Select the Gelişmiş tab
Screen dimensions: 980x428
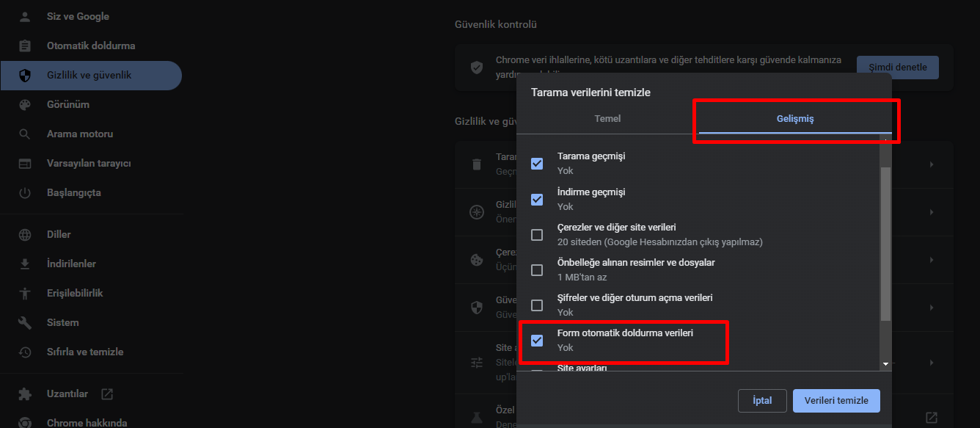(795, 117)
